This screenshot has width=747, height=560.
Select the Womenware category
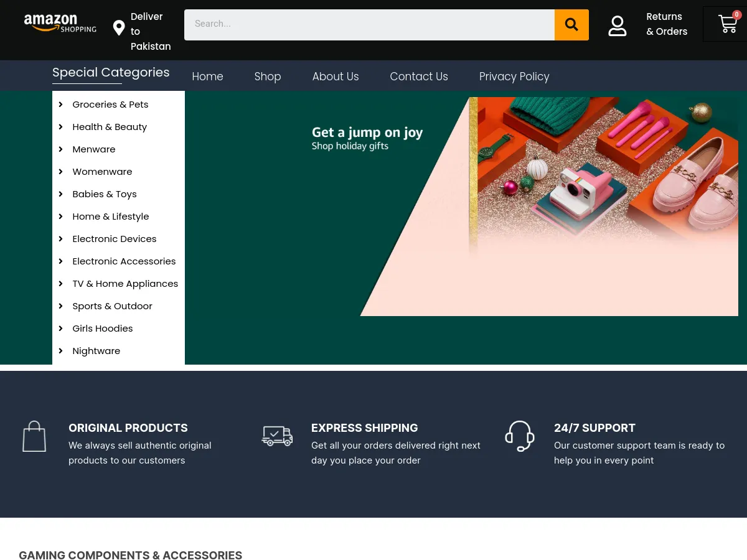pos(102,171)
